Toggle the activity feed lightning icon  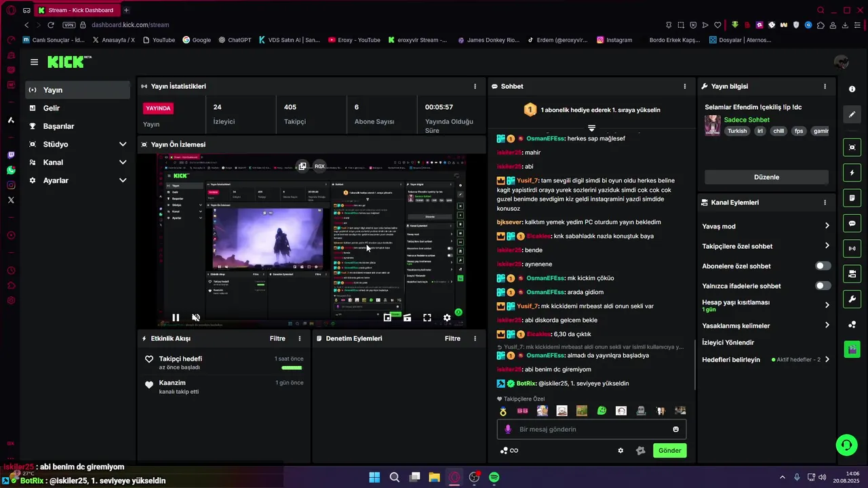pos(852,173)
